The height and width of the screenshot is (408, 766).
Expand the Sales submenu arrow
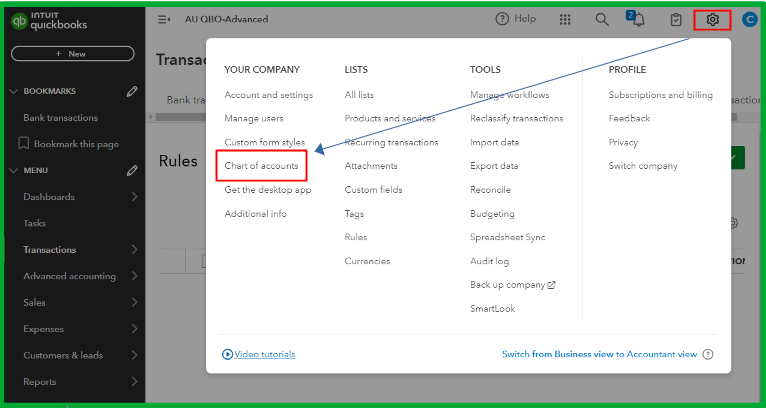(134, 302)
